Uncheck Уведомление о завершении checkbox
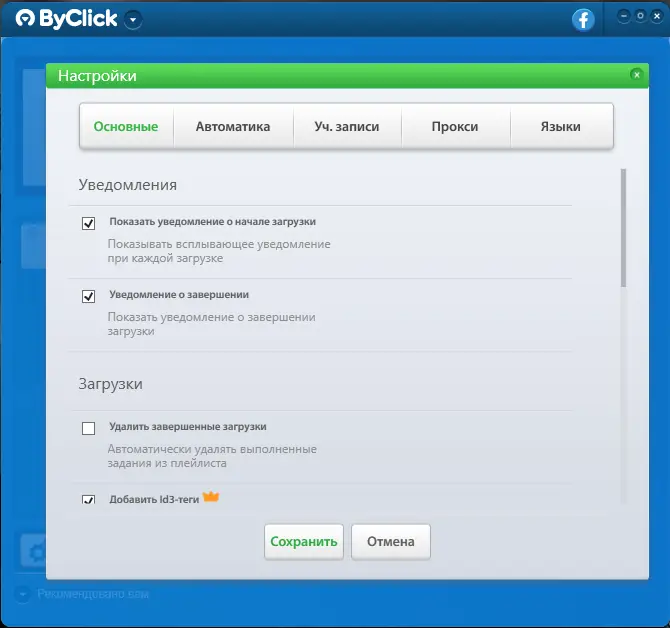The width and height of the screenshot is (670, 628). point(88,296)
